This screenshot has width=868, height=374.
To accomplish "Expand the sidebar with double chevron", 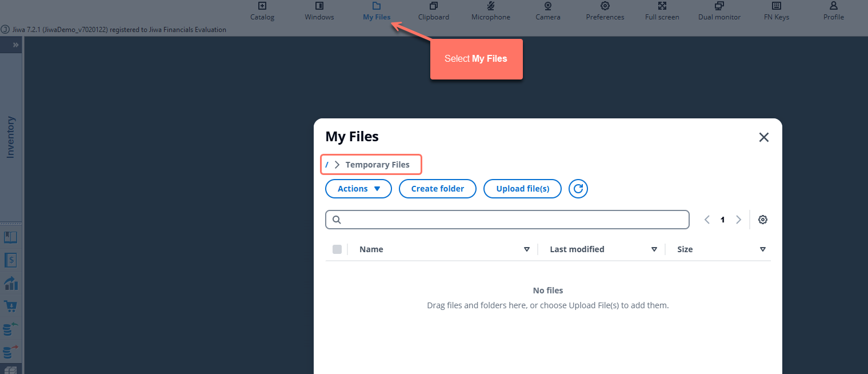I will click(x=16, y=45).
